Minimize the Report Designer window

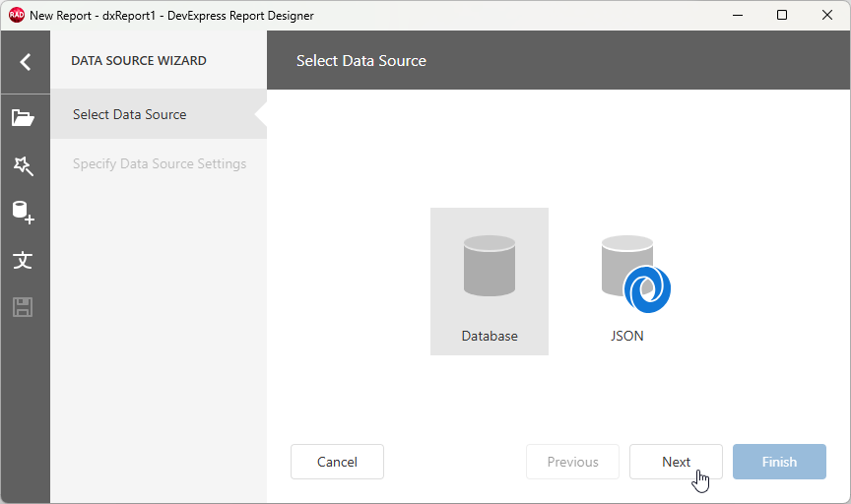738,15
